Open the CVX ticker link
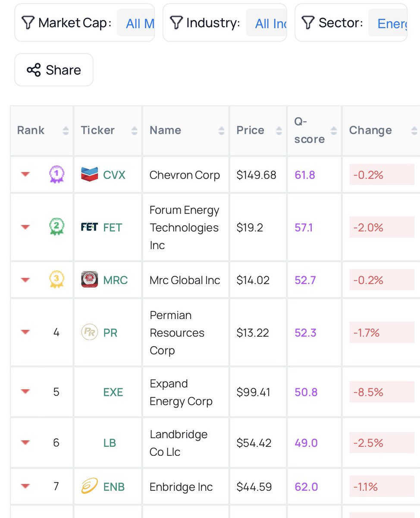The width and height of the screenshot is (420, 518). coord(114,175)
